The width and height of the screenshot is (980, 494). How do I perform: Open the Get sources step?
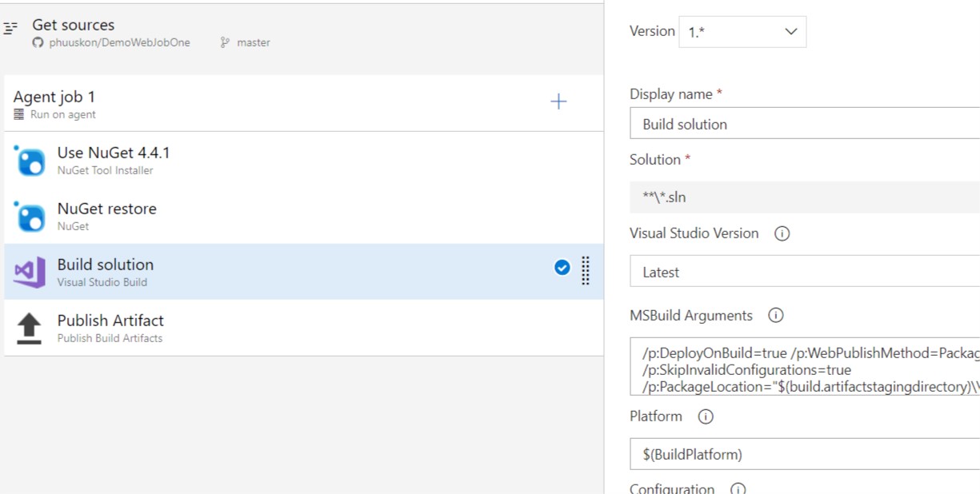(x=302, y=32)
